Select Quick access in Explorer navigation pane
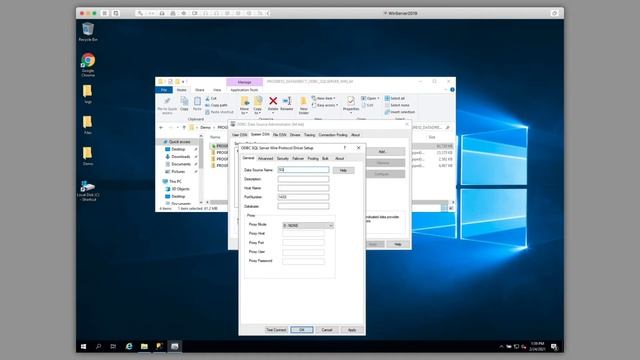 [x=179, y=142]
